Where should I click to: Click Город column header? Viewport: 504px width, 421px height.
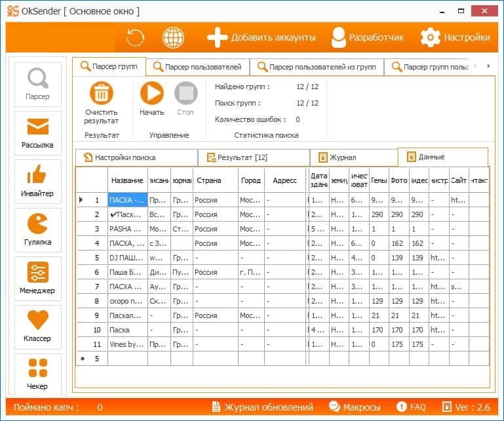coord(251,180)
